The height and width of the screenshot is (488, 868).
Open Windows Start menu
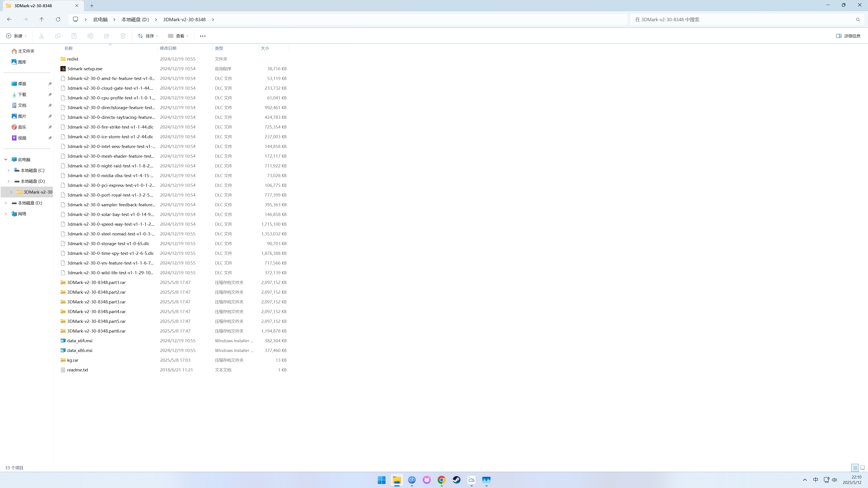(382, 480)
